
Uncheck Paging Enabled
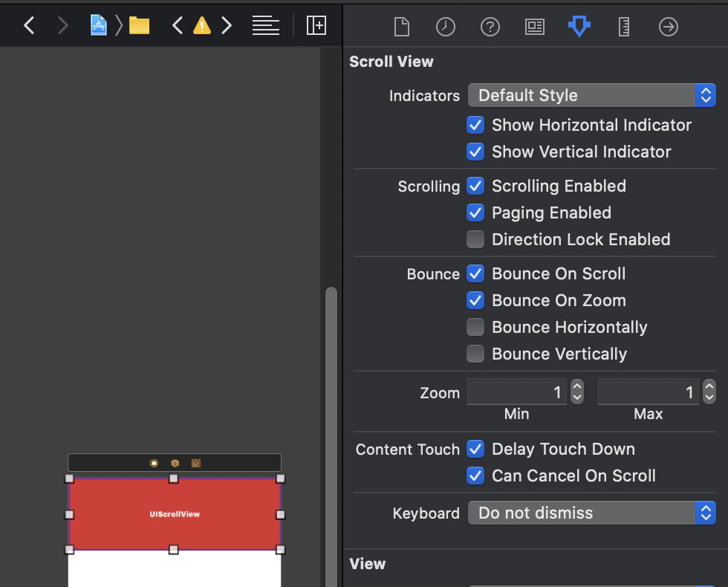[x=475, y=213]
